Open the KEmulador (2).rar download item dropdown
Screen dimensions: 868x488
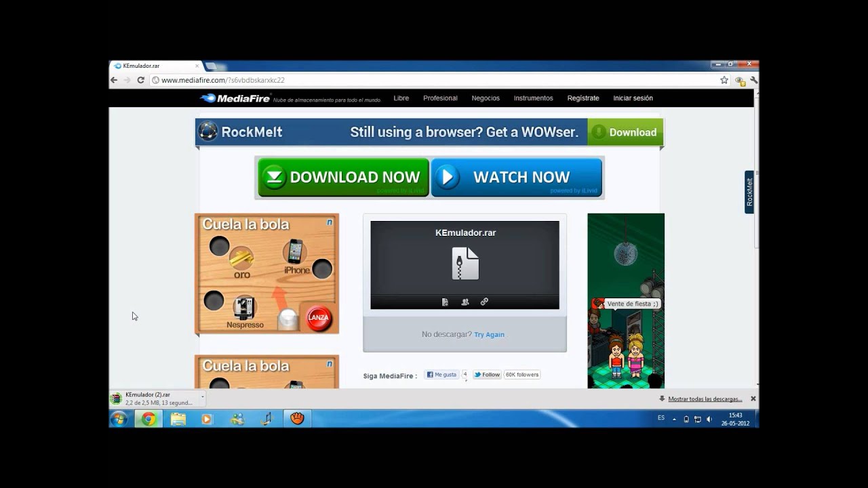click(202, 396)
